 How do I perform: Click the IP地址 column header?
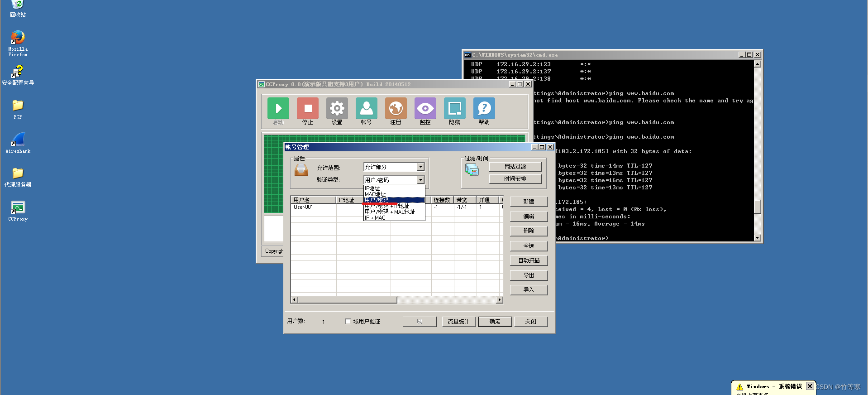point(350,200)
